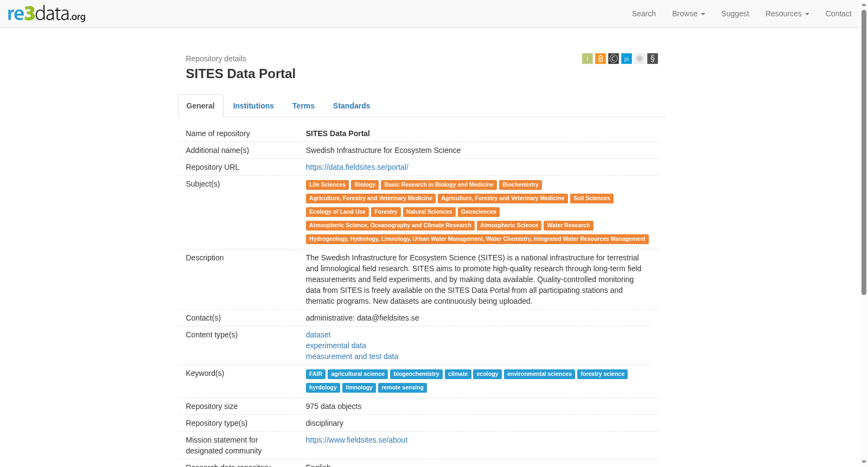The width and height of the screenshot is (868, 467).
Task: Click the section-sign policy badge icon
Action: click(653, 59)
